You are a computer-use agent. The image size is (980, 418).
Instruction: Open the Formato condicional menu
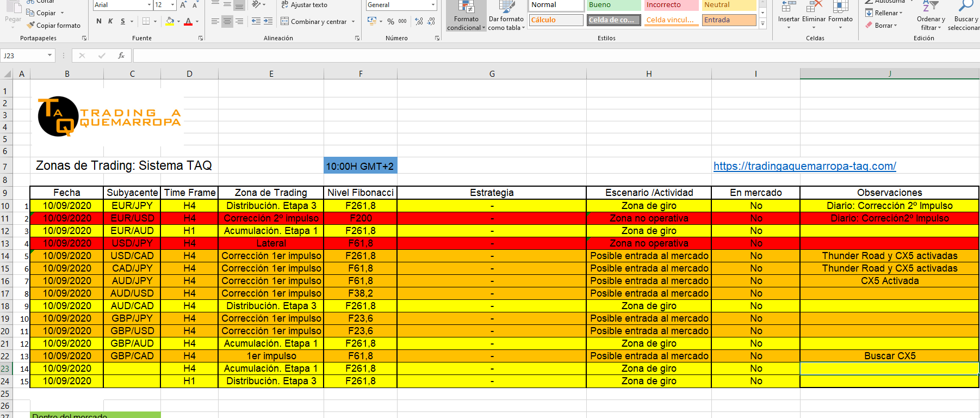click(x=466, y=16)
